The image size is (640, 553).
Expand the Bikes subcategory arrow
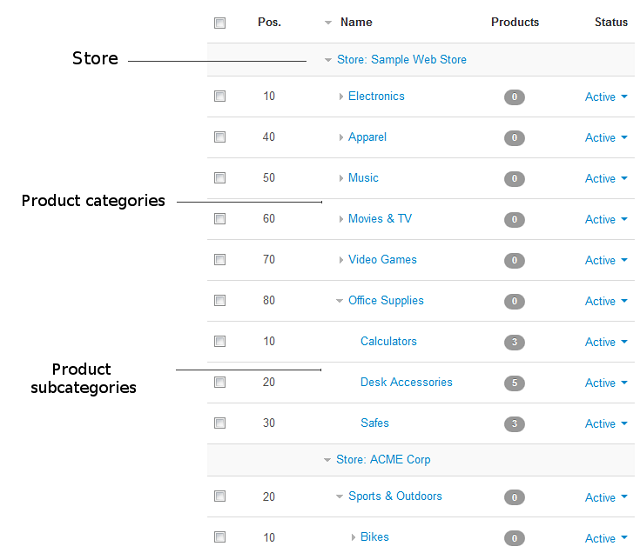tap(353, 537)
